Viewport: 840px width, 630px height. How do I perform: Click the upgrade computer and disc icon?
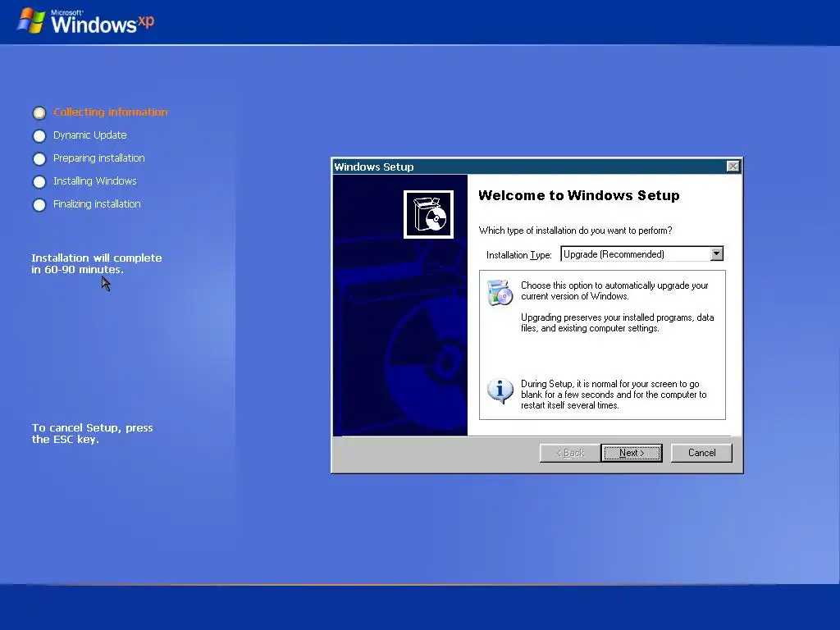pos(500,293)
